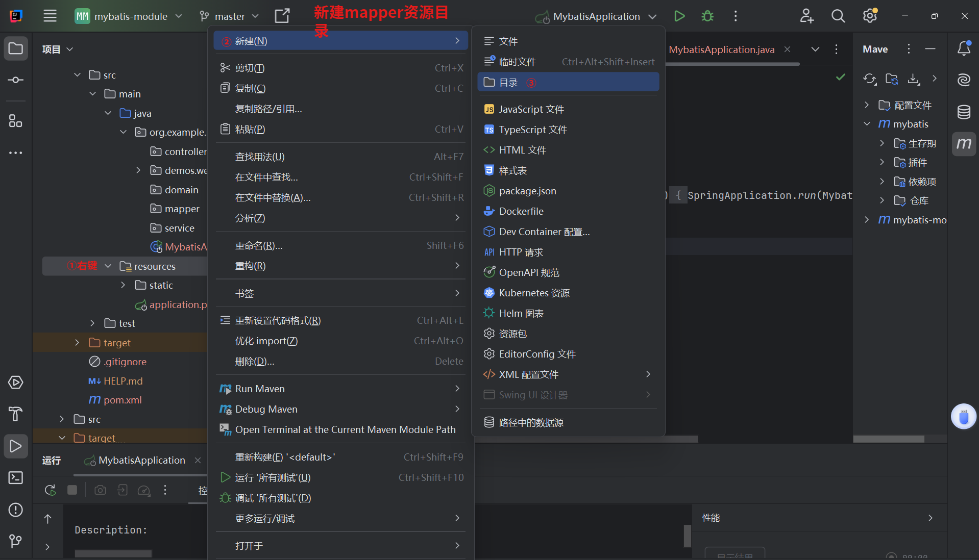Screen dimensions: 979x560
Task: Click the floating blue assistant bubble
Action: [x=964, y=417]
